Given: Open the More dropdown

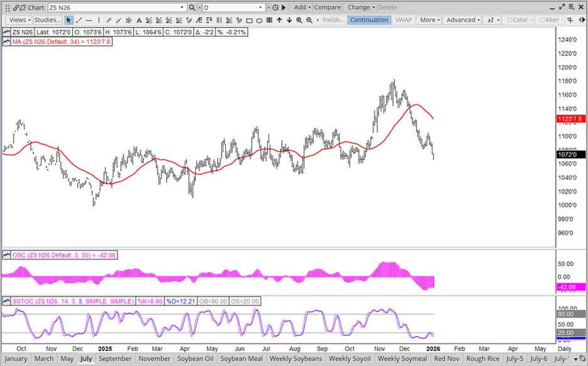Looking at the screenshot, I should pos(430,20).
